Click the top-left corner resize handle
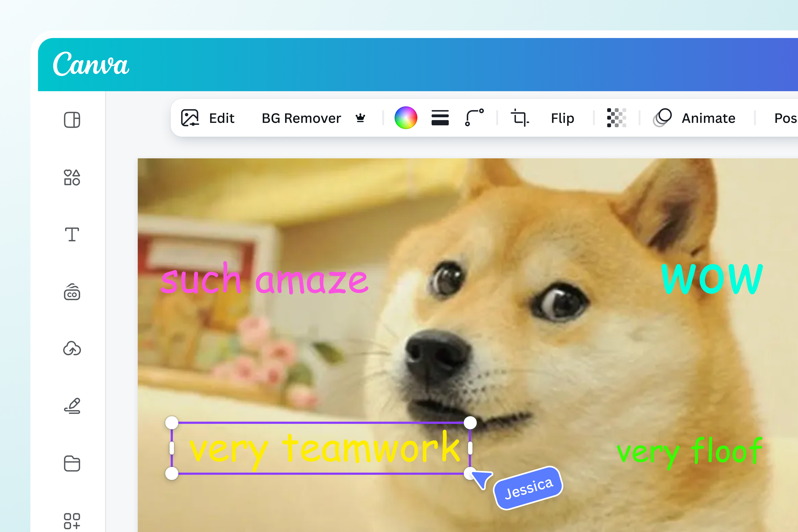 tap(172, 423)
